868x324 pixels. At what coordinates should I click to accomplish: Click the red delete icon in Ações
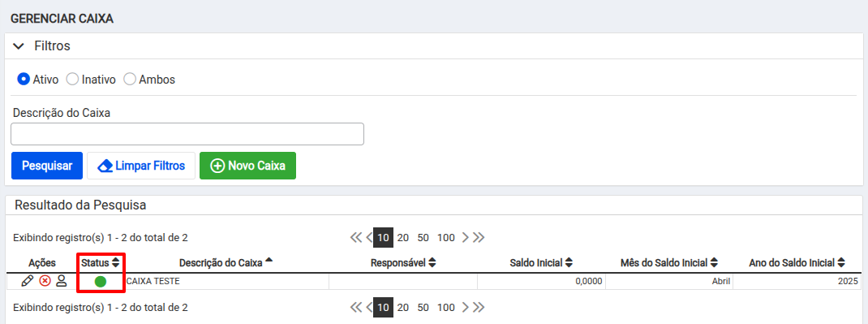coord(45,281)
